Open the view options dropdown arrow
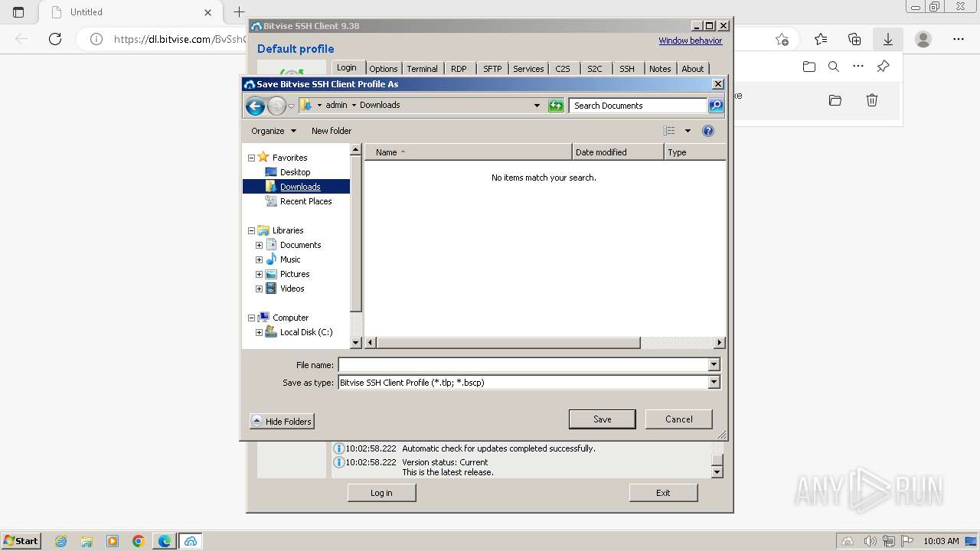The height and width of the screenshot is (551, 980). point(688,131)
